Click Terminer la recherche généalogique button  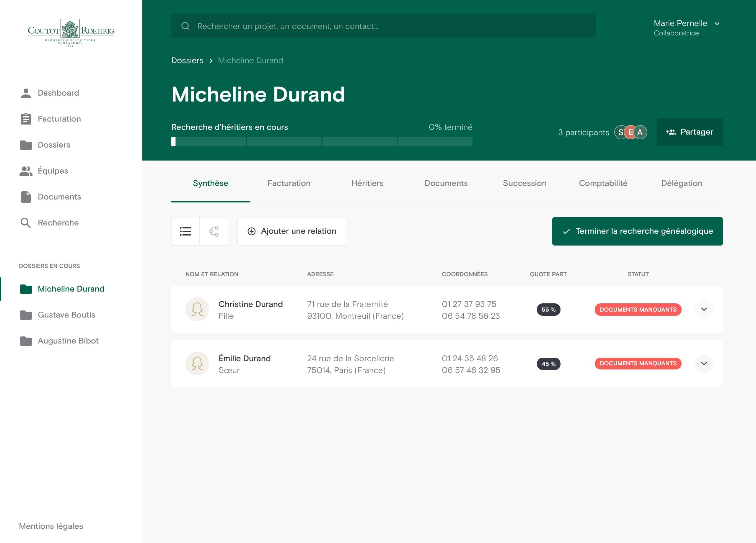click(x=638, y=231)
